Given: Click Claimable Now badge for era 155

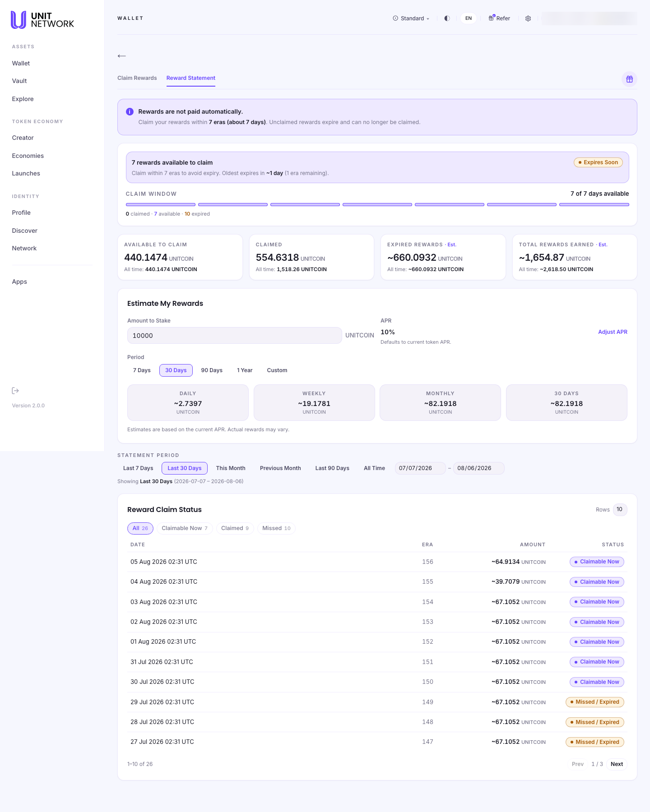Looking at the screenshot, I should click(597, 582).
